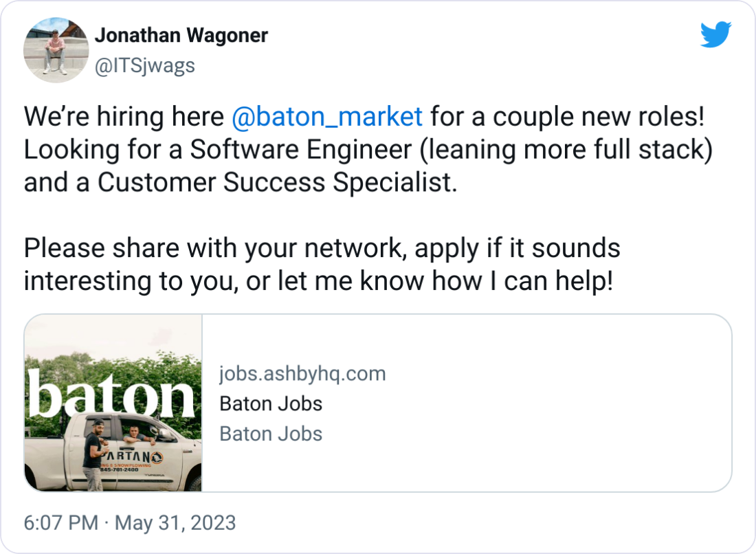Image resolution: width=756 pixels, height=554 pixels.
Task: Click the author name Jonathan Wagoner
Action: [182, 35]
